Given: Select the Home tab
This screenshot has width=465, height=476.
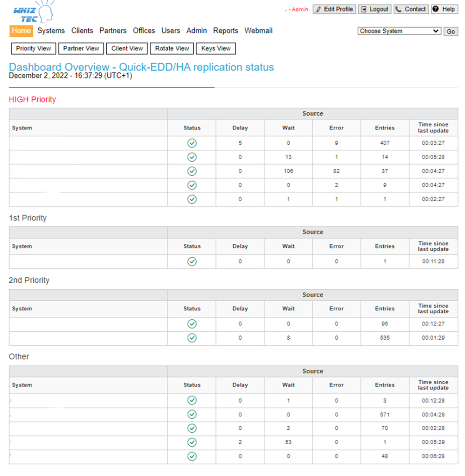Looking at the screenshot, I should [x=21, y=31].
